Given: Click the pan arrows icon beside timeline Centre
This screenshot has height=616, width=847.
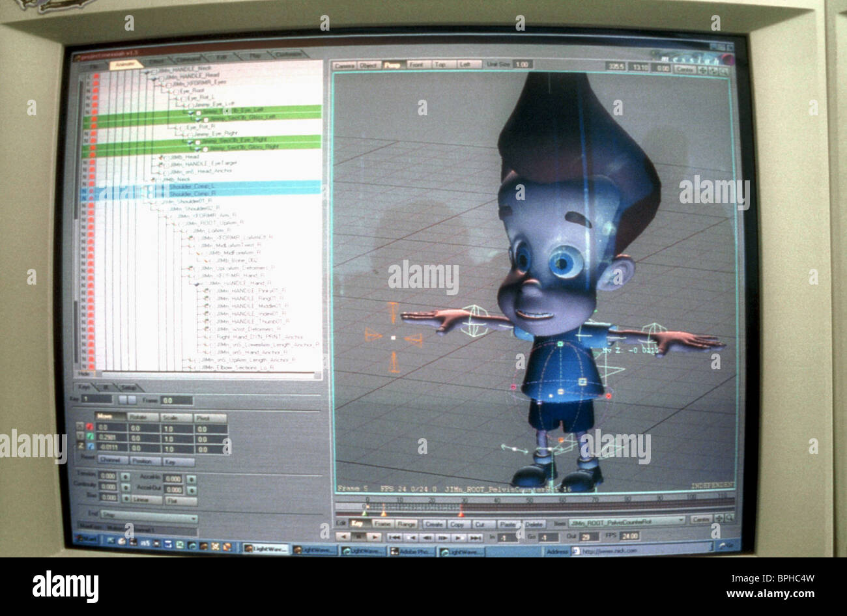Looking at the screenshot, I should (x=719, y=519).
